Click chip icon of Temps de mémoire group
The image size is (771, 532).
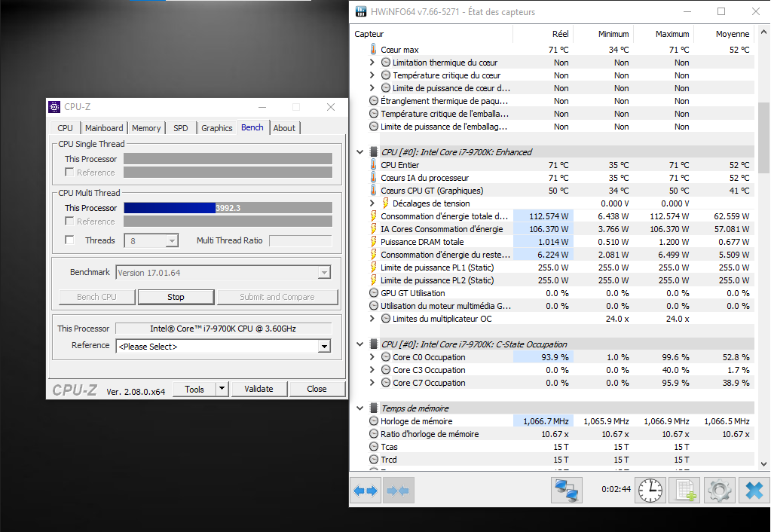click(x=374, y=408)
